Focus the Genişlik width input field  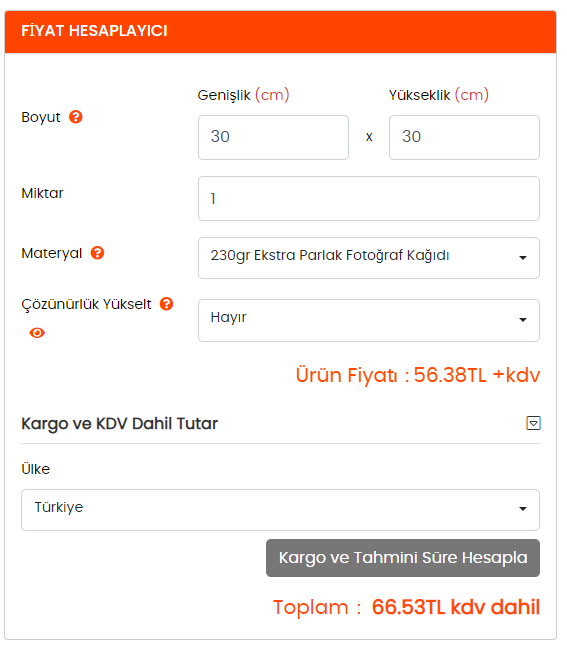coord(273,137)
